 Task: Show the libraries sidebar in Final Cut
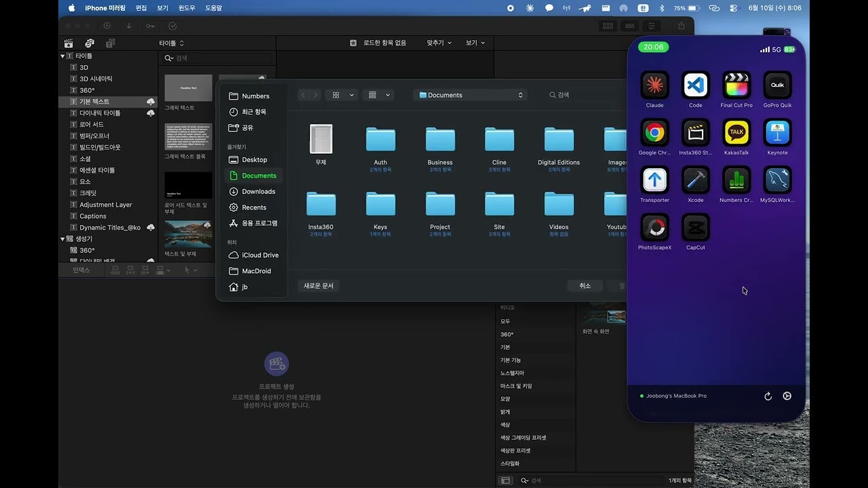click(68, 43)
